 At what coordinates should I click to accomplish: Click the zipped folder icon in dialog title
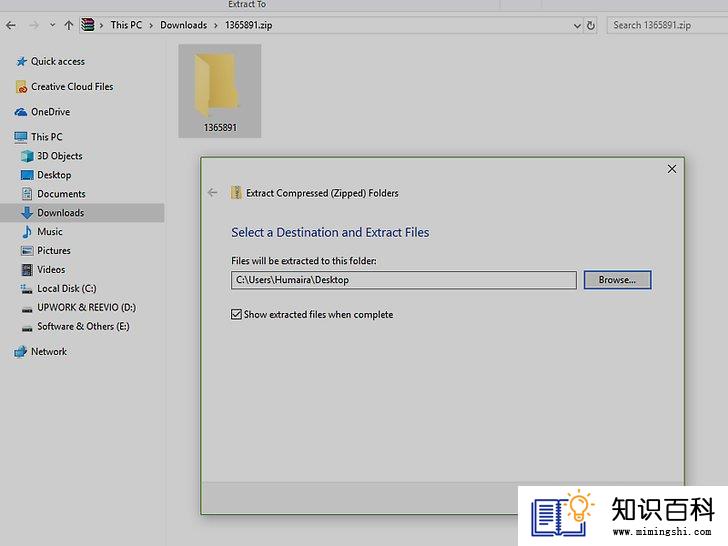(x=236, y=193)
